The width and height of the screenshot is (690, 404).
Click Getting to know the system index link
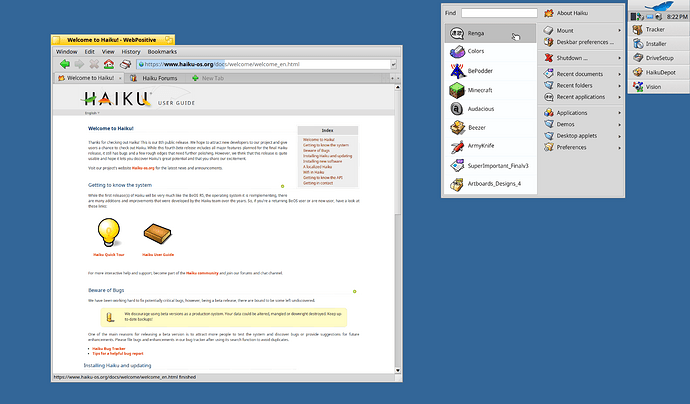click(x=326, y=145)
